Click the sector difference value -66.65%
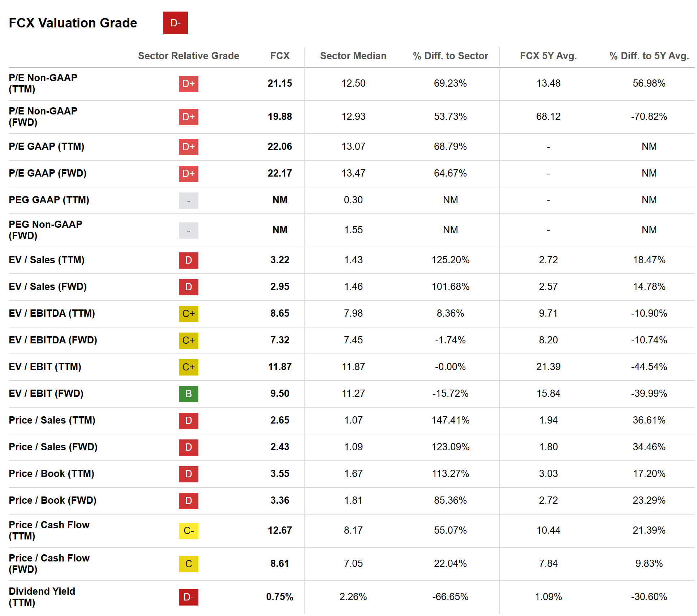 point(450,597)
